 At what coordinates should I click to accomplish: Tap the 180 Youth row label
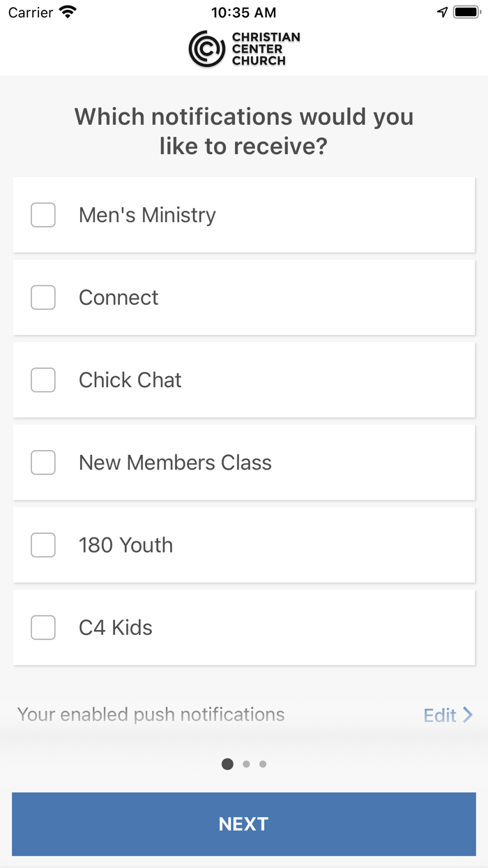point(125,545)
